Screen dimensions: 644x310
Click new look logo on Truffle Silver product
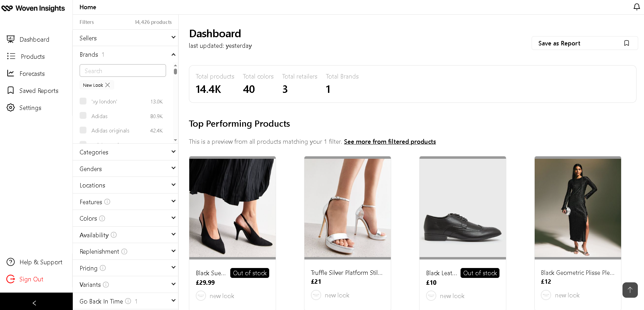316,295
